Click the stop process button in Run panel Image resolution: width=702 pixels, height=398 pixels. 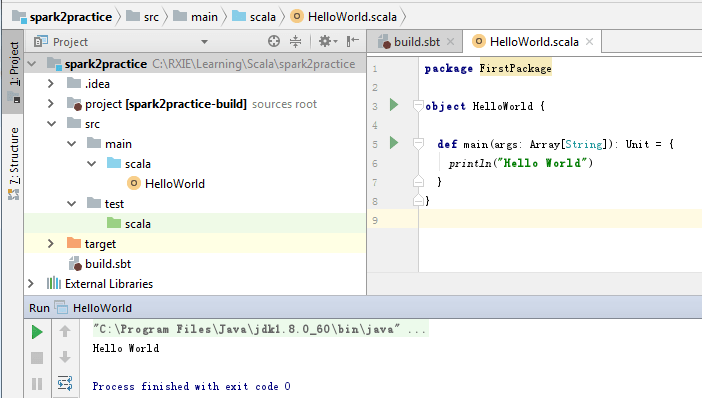point(37,358)
